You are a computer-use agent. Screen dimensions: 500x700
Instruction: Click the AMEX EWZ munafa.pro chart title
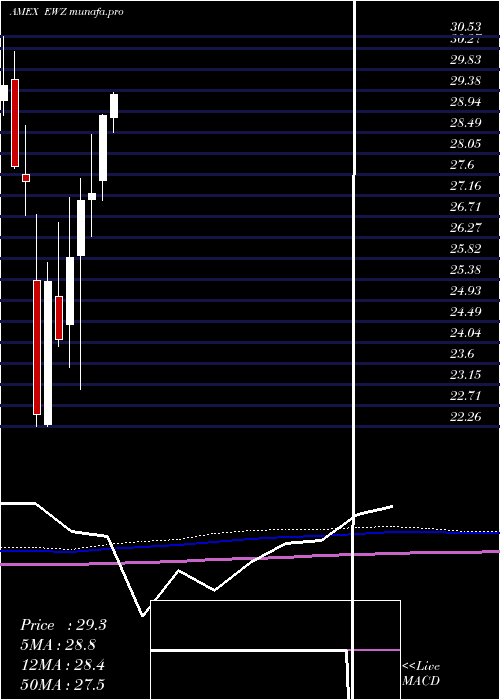point(67,12)
